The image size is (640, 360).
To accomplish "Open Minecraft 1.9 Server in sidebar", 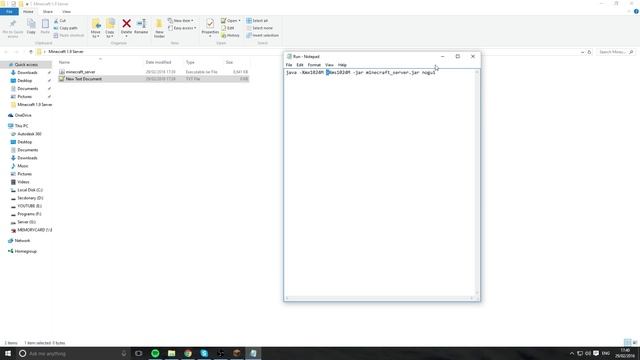I will pyautogui.click(x=35, y=104).
